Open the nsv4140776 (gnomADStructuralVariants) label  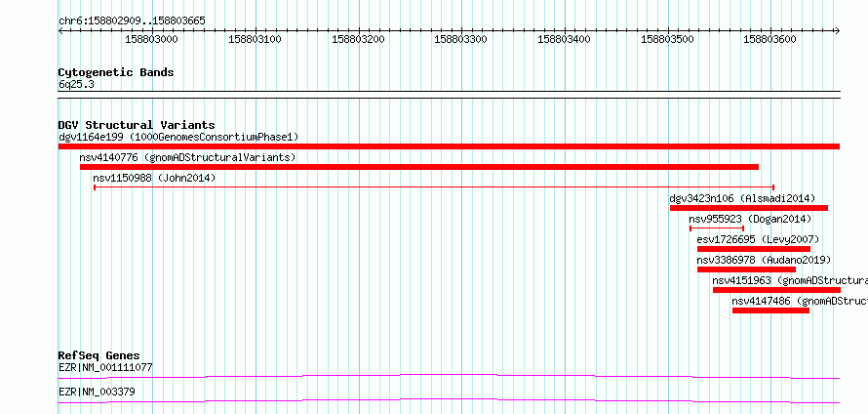click(x=187, y=157)
